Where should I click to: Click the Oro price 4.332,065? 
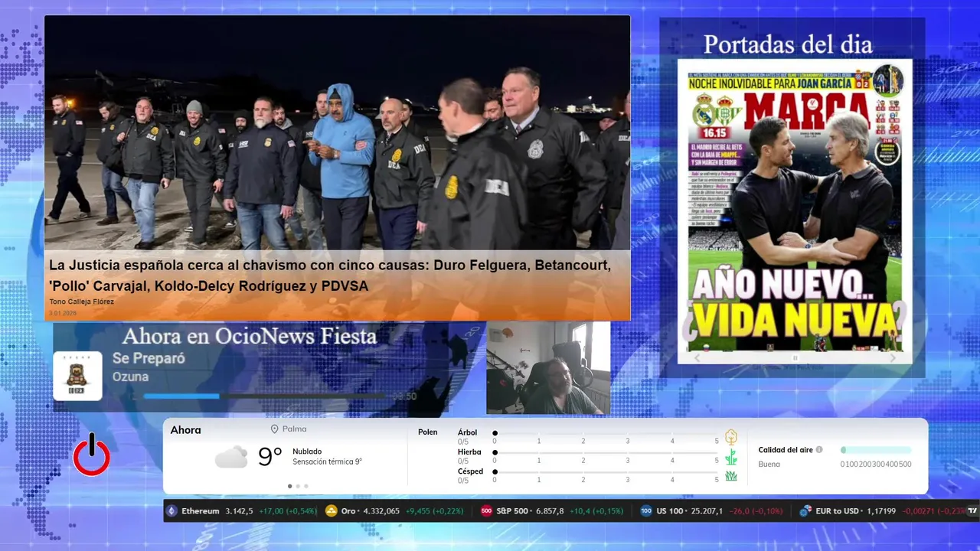[x=381, y=510]
